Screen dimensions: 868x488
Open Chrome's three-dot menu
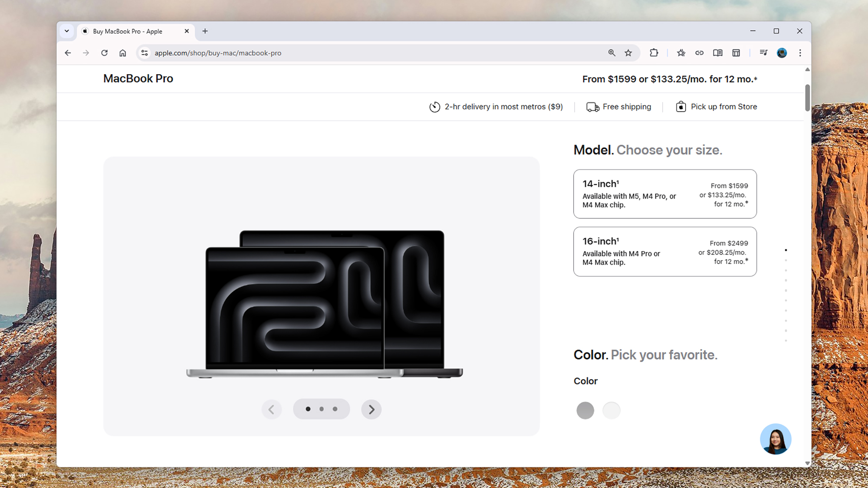[800, 52]
